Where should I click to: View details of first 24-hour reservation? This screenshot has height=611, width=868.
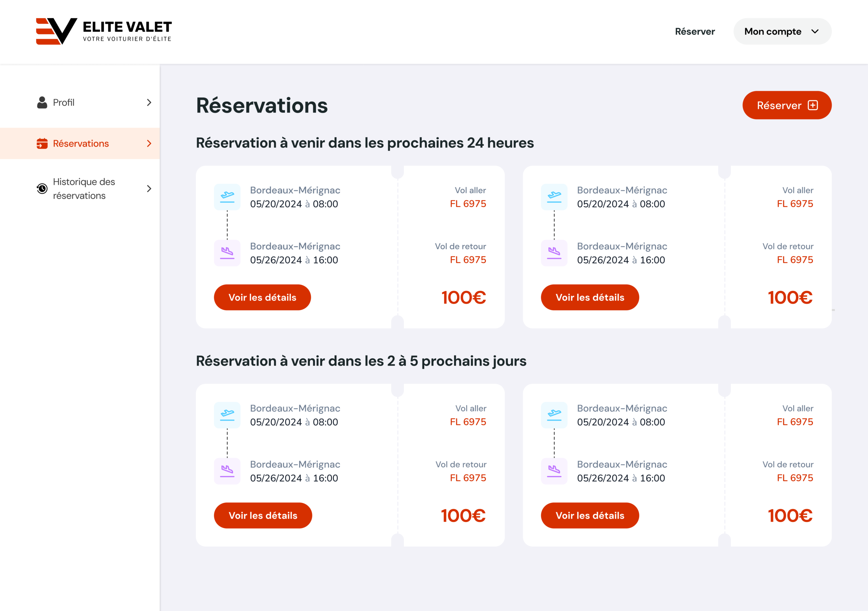[x=262, y=298]
